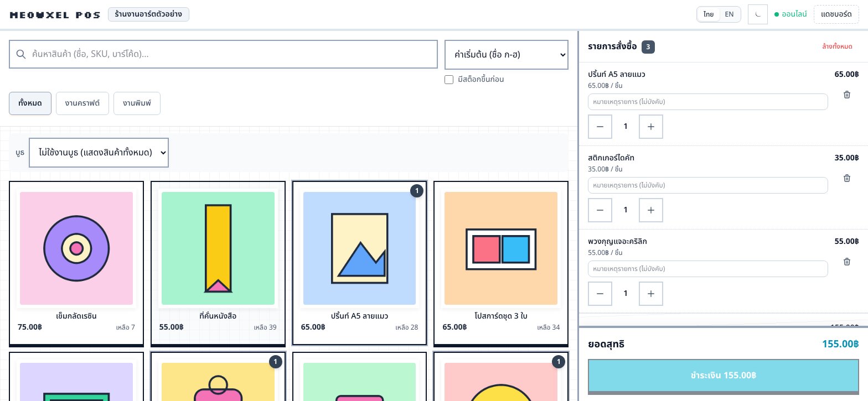Image resolution: width=868 pixels, height=401 pixels.
Task: Click the เหลือ 39 stock label
Action: click(265, 327)
